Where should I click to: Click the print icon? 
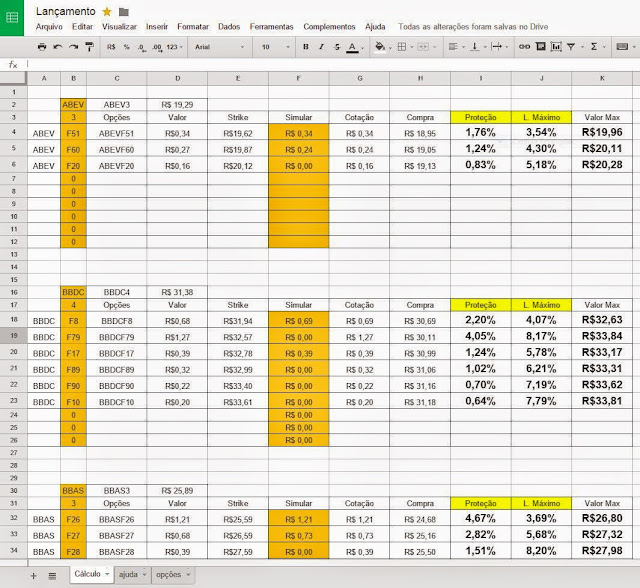point(42,47)
